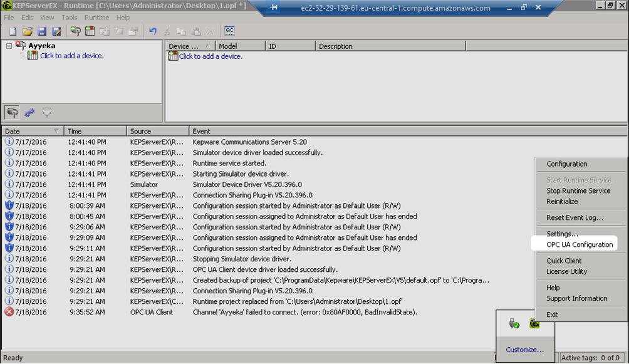Click 'Click to add a device' in tree
629x364 pixels.
pos(72,56)
